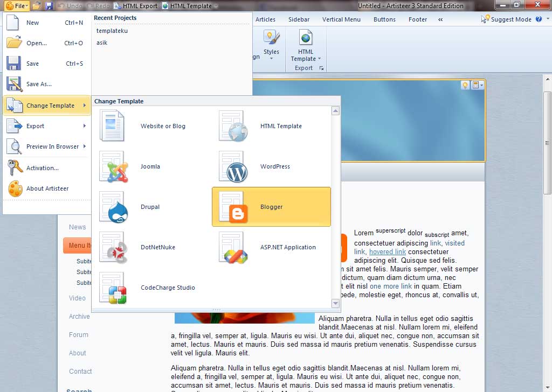Click the hovered link in article text

click(x=387, y=251)
